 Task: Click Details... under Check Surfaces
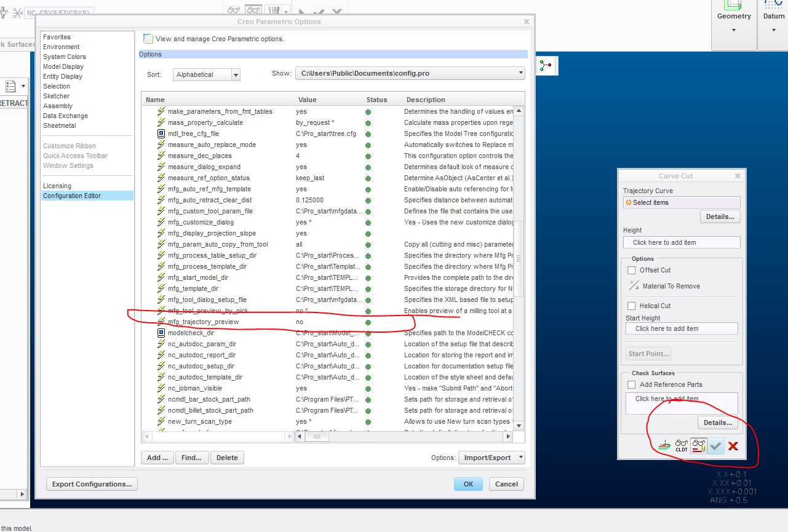(x=717, y=423)
